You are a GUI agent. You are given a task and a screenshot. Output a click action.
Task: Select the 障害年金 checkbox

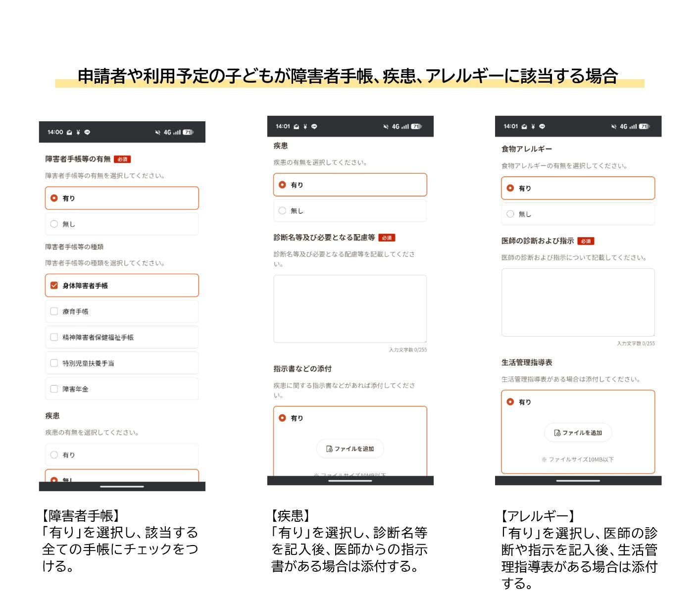pos(54,389)
